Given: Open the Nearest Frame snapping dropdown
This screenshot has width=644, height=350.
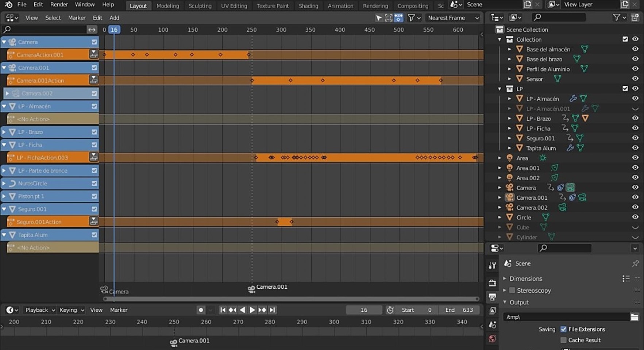Looking at the screenshot, I should pos(453,18).
